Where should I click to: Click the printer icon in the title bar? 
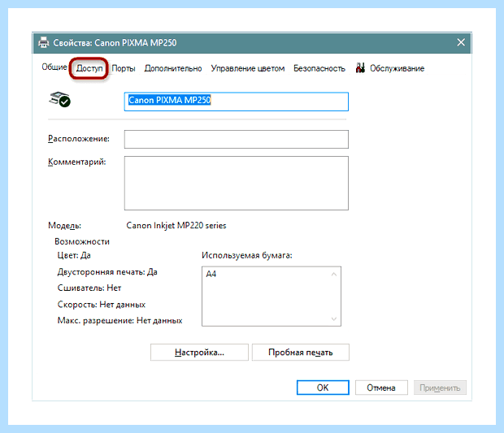(43, 42)
